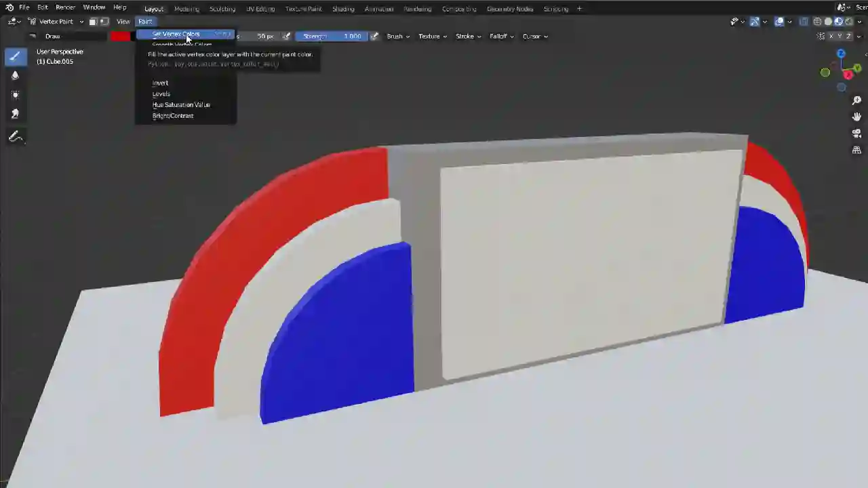Activate the Annotate tool
Viewport: 868px width, 488px height.
[15, 136]
